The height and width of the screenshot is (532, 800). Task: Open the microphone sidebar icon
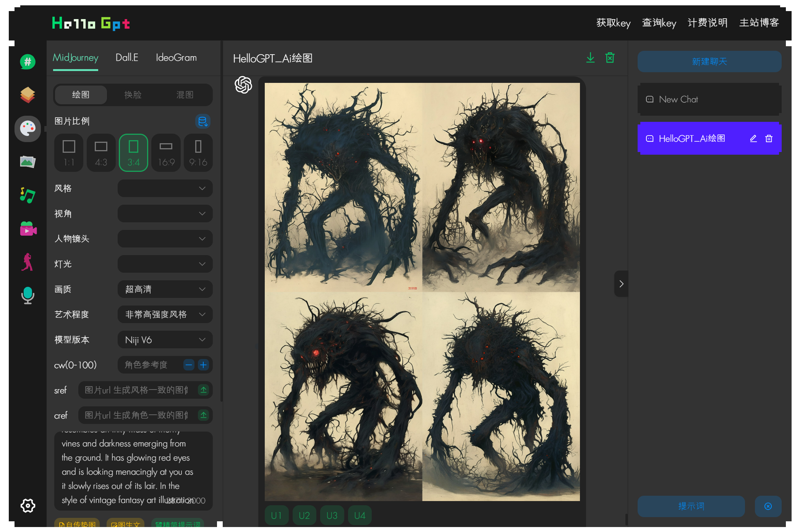tap(28, 295)
